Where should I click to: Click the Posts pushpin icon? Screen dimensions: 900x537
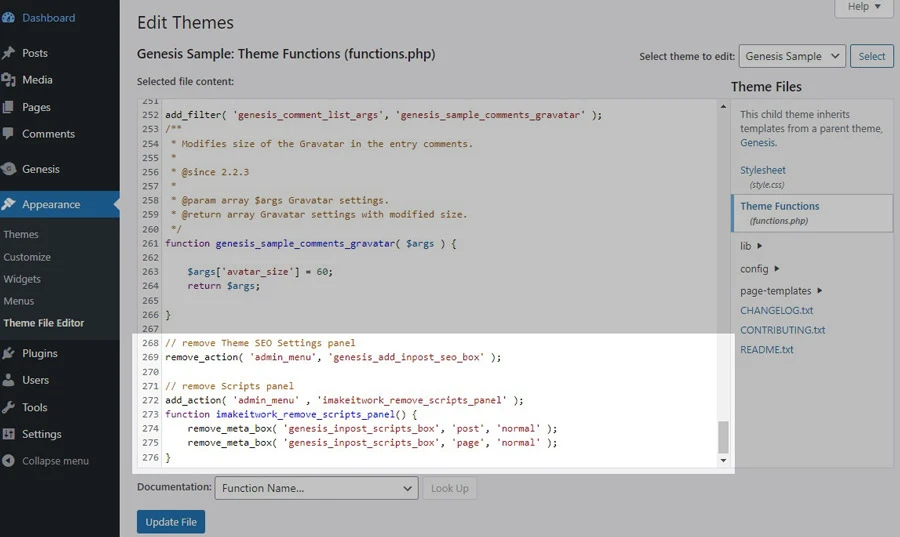pos(8,53)
